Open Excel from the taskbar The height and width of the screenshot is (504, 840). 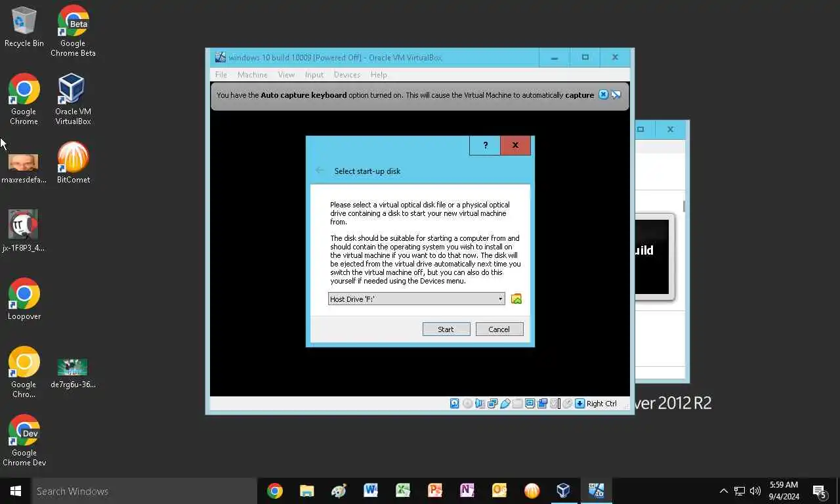coord(403,491)
